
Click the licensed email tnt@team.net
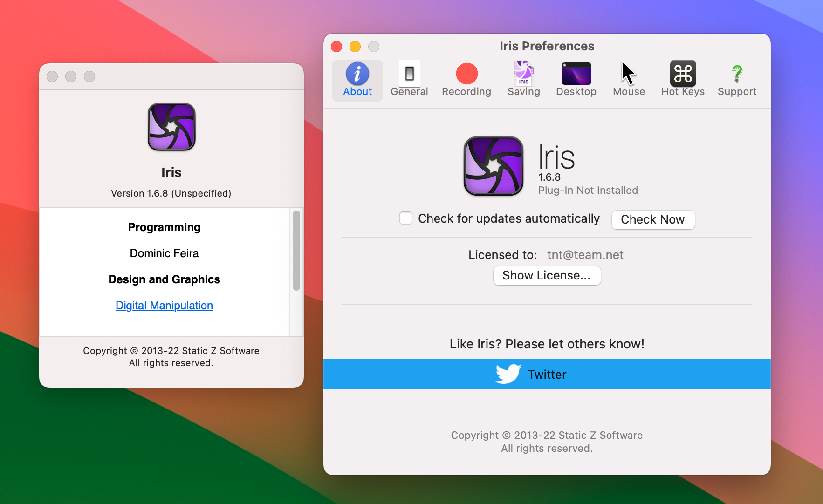coord(585,255)
